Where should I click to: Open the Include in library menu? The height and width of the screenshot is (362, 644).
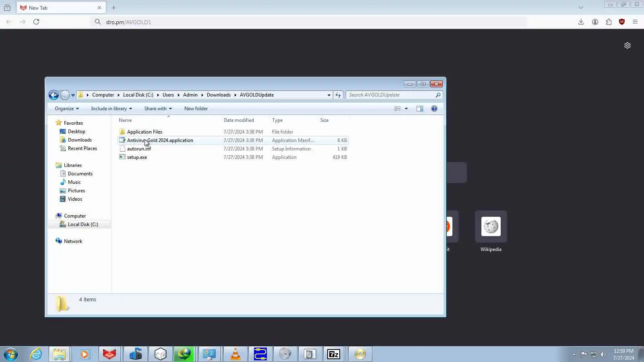[x=111, y=109]
